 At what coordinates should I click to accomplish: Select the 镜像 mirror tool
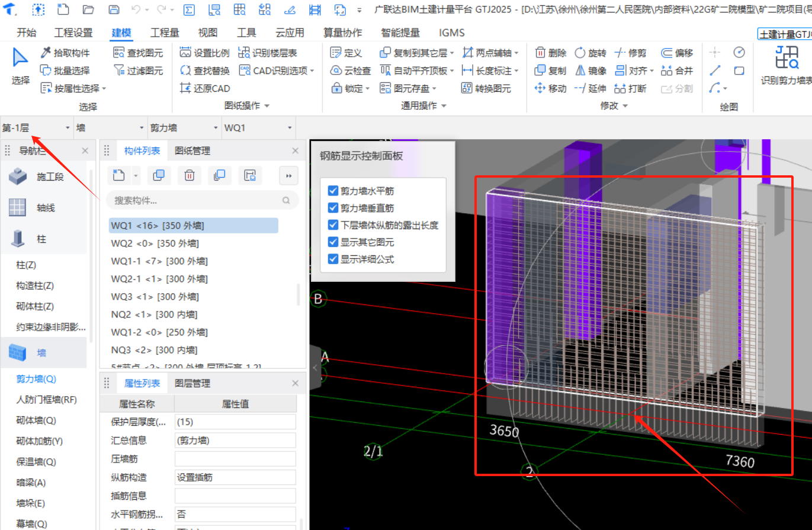[x=590, y=70]
